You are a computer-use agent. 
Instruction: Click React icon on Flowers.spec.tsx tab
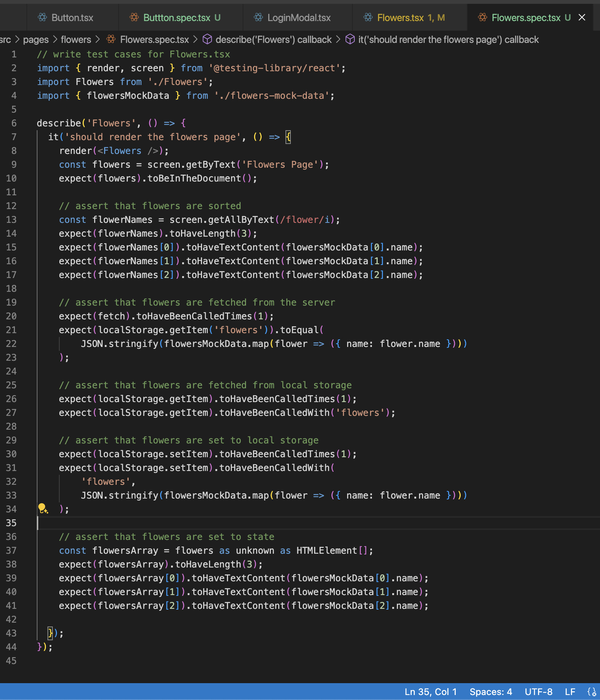(483, 17)
